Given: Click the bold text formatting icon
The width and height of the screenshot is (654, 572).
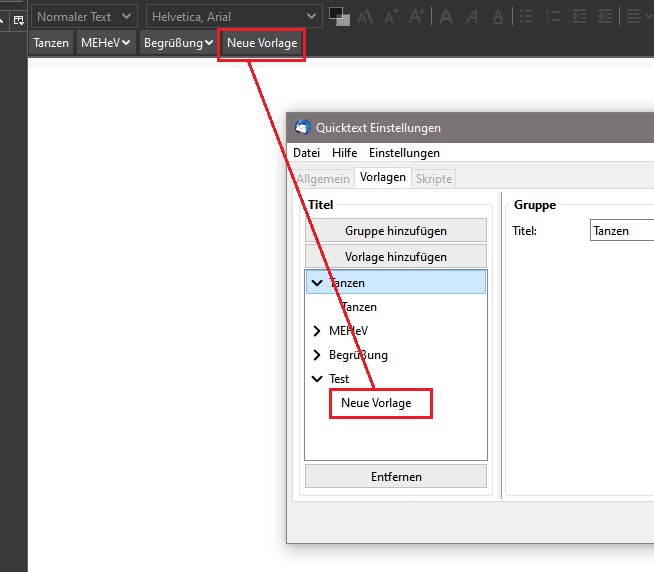Looking at the screenshot, I should [x=446, y=17].
